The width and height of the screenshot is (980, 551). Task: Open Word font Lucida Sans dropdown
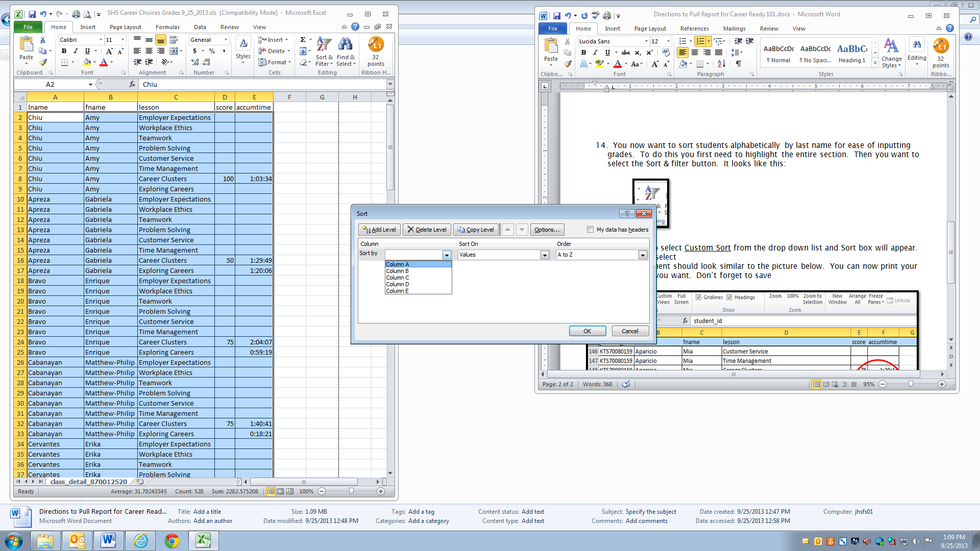click(x=646, y=41)
